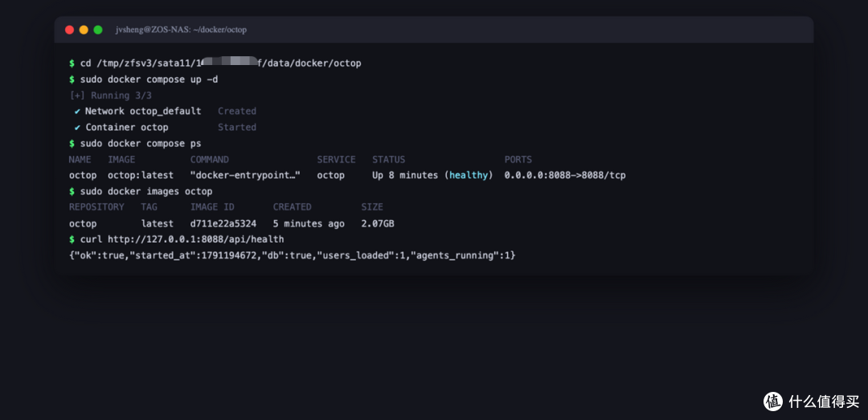
Task: Click the 'sudo docker compose ps' command
Action: click(141, 144)
